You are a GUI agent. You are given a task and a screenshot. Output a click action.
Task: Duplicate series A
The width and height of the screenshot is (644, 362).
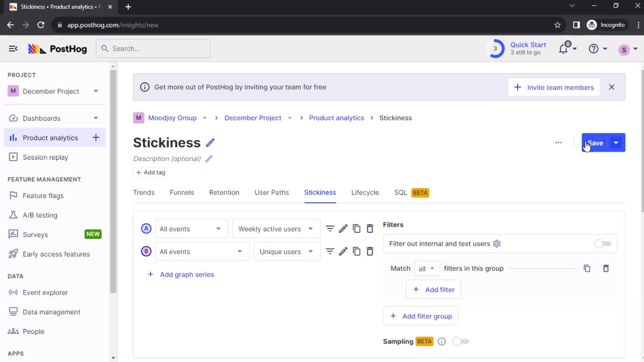pyautogui.click(x=357, y=229)
